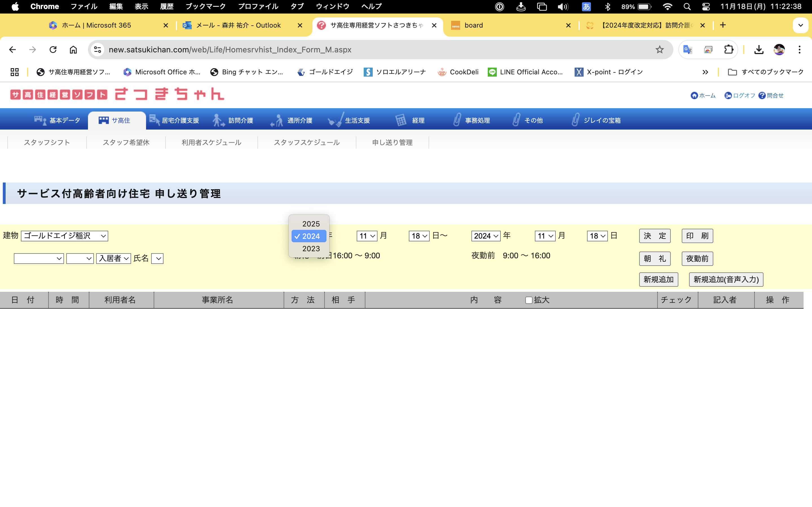Switch to スタッフシフト submenu tab

[47, 142]
